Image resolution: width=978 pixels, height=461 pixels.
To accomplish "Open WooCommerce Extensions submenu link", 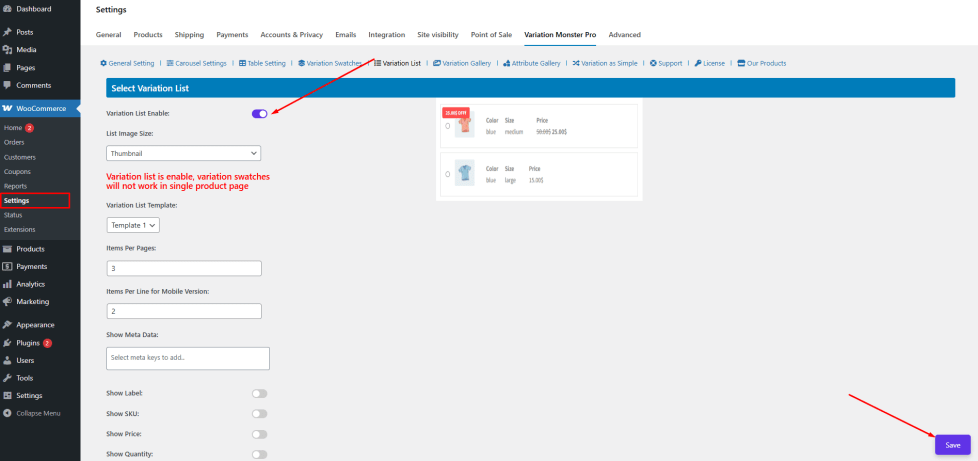I will pyautogui.click(x=19, y=230).
